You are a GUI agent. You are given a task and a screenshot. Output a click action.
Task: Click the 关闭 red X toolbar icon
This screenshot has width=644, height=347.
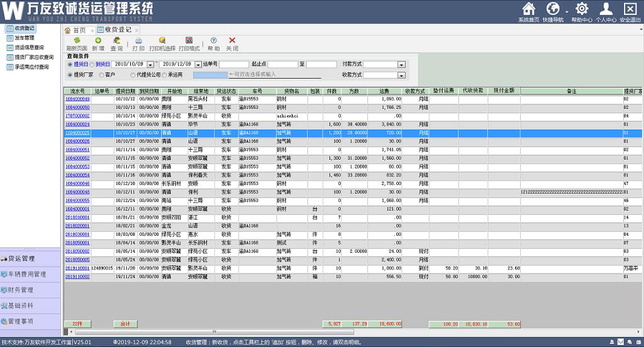pos(232,40)
